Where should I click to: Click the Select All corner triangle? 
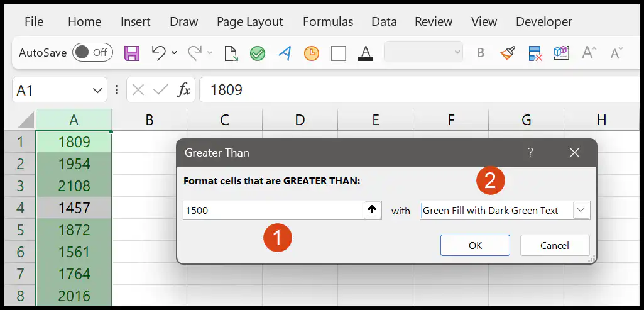(26, 120)
